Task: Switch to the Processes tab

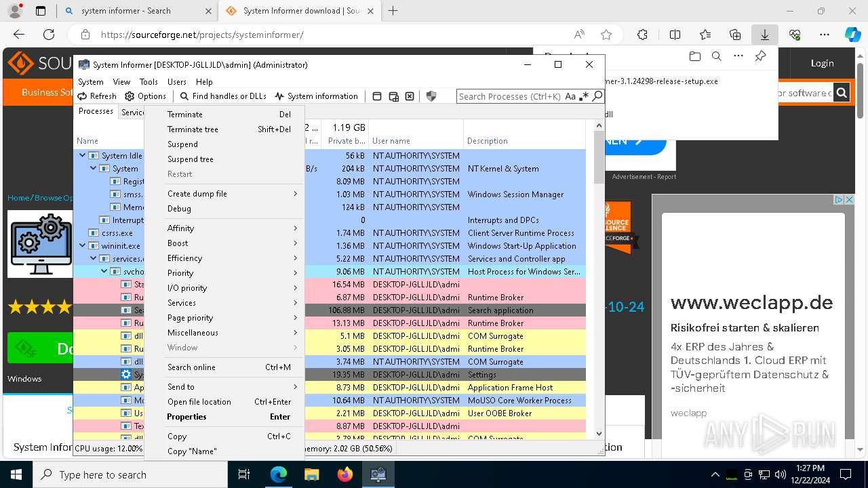Action: point(96,111)
